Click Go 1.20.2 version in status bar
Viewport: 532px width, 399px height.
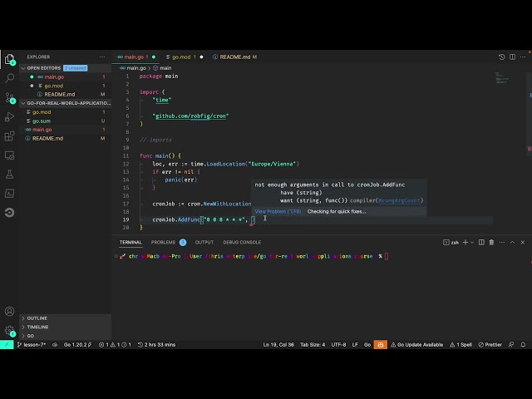pyautogui.click(x=77, y=345)
